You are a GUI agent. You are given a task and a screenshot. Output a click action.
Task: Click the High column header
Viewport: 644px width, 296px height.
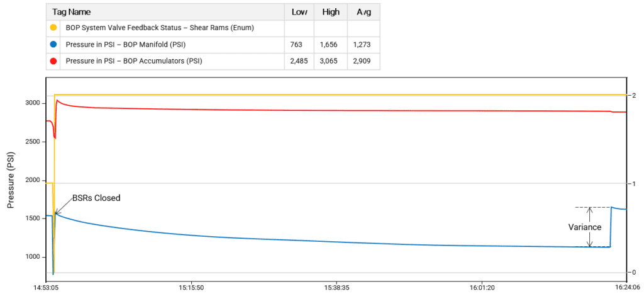[331, 11]
